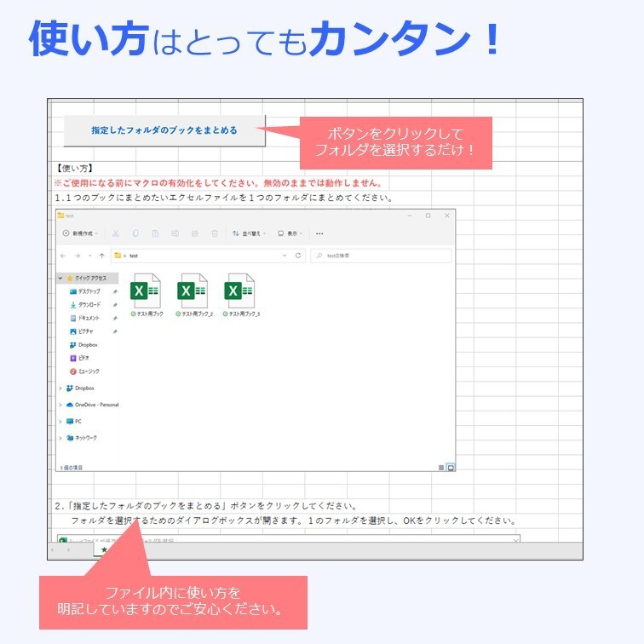
Task: Open the 新規作成 menu in Explorer
Action: [80, 233]
